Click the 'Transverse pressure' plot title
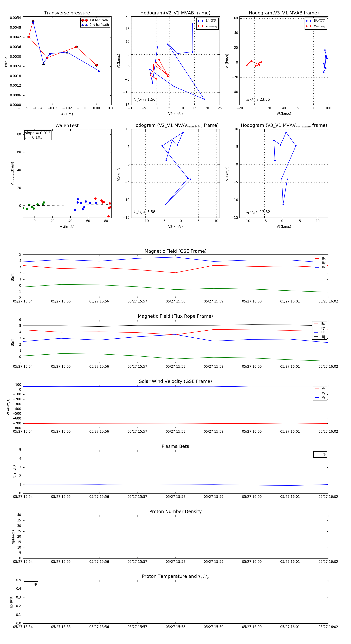The image size is (351, 644). pos(67,13)
